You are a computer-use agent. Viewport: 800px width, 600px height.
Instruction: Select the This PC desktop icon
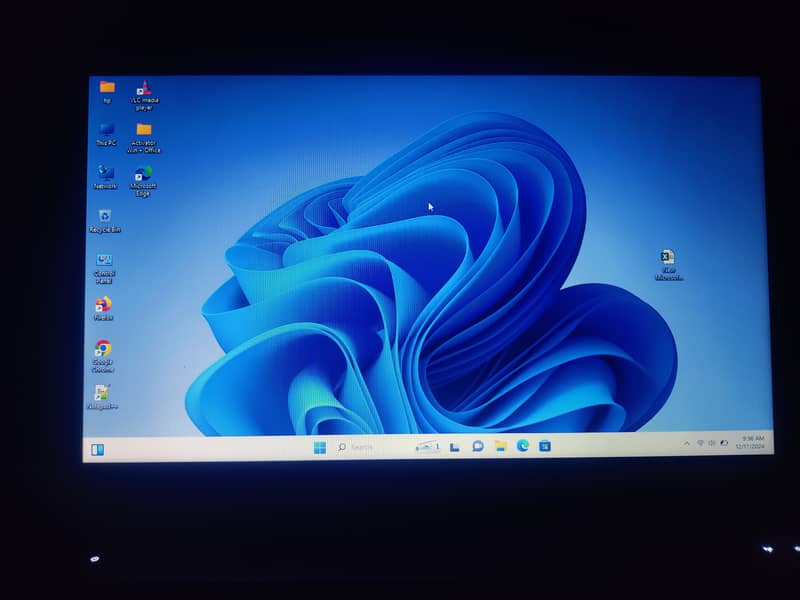tap(106, 131)
